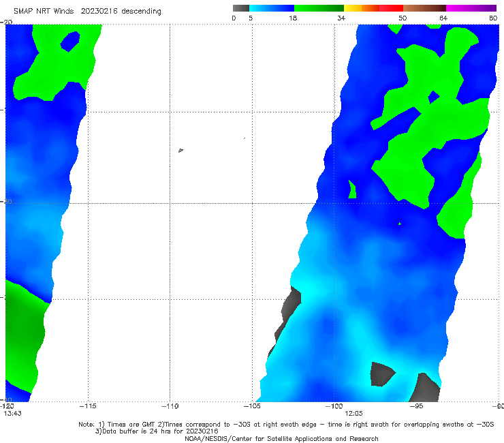Click the longitude label "-110"
Screen dimensions: 504x443
[170, 406]
